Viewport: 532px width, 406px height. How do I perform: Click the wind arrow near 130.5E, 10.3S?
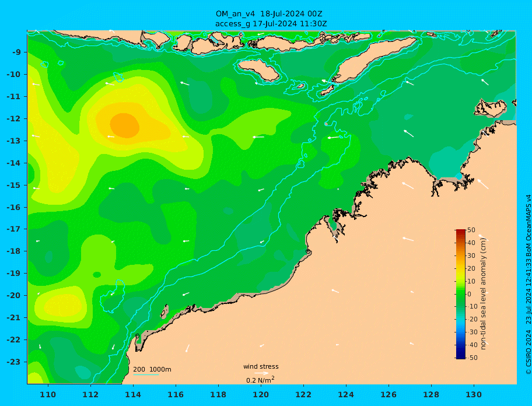tap(485, 82)
